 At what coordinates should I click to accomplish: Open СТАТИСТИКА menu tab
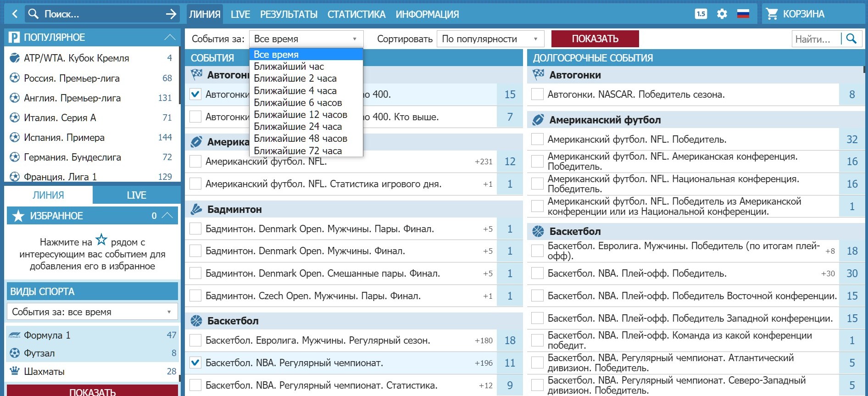[356, 14]
